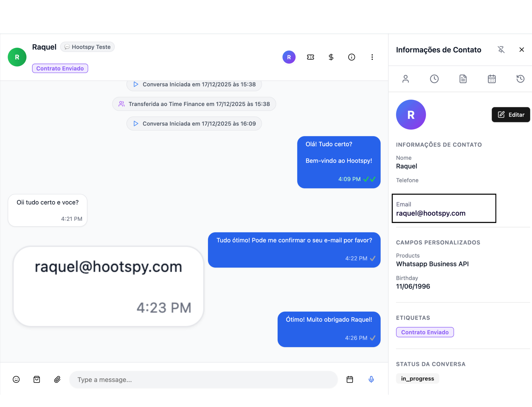Viewport: 532px width, 407px height.
Task: Click the info circle icon
Action: (x=352, y=57)
